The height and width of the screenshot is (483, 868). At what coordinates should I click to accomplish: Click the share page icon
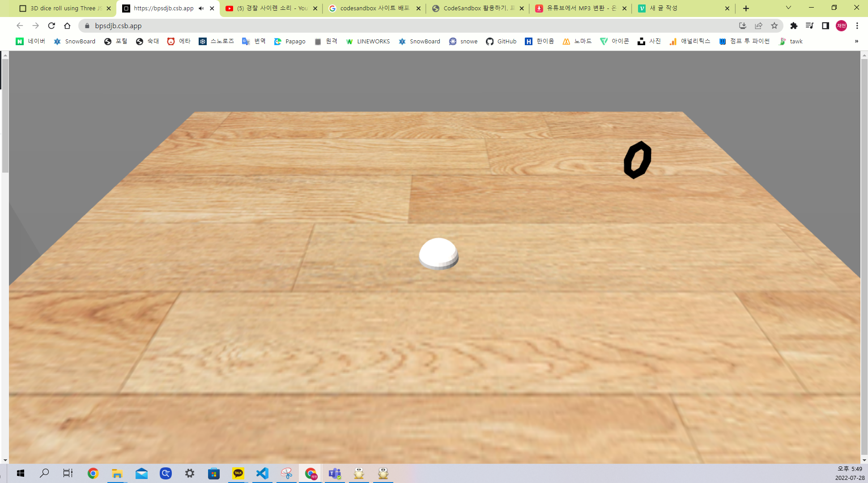pos(758,25)
